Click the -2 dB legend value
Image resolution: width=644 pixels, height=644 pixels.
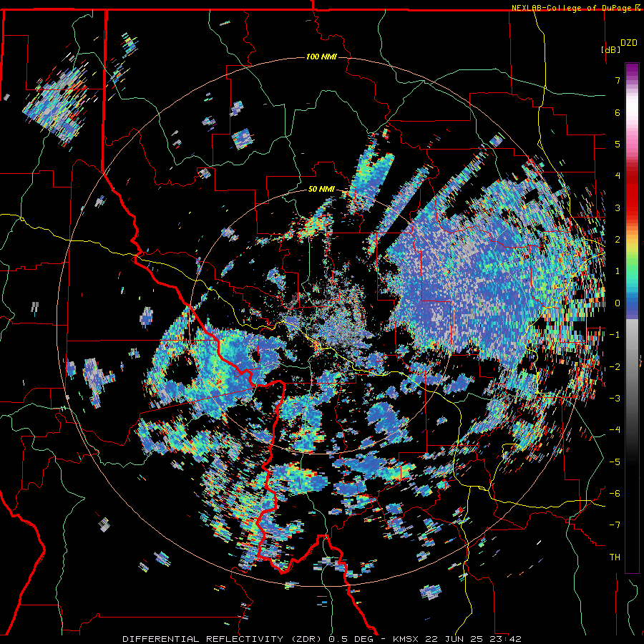tap(615, 367)
